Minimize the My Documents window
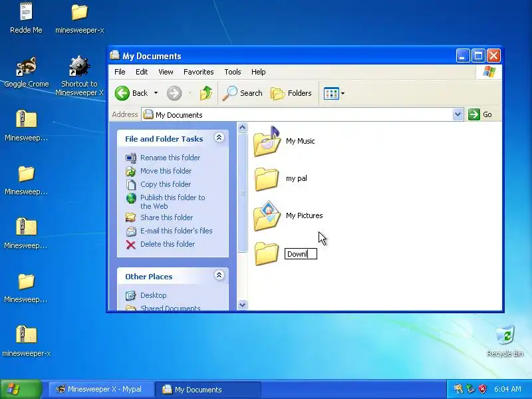The width and height of the screenshot is (532, 399). (x=462, y=55)
